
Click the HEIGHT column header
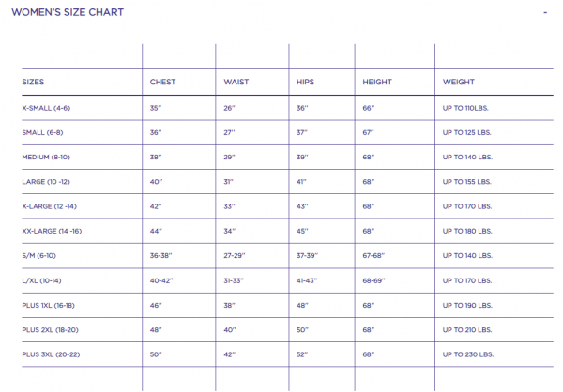pyautogui.click(x=377, y=82)
